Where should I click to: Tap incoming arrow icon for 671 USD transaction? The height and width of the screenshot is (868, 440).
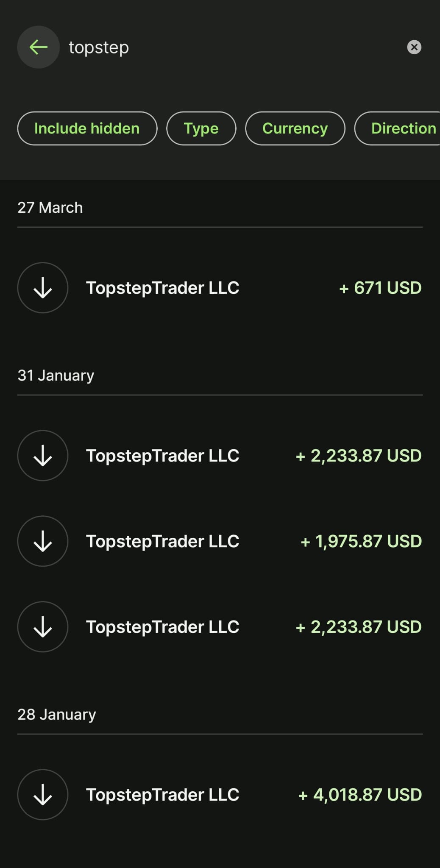point(43,288)
